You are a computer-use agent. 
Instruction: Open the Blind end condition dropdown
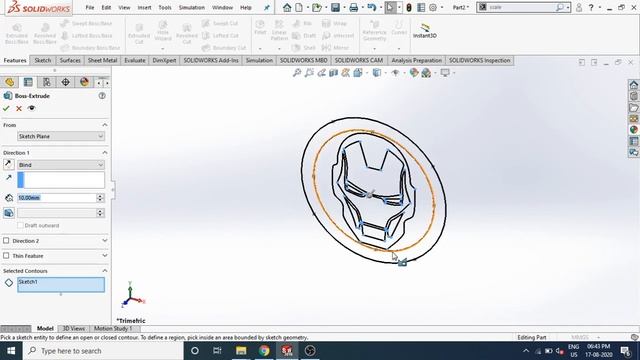pyautogui.click(x=61, y=165)
